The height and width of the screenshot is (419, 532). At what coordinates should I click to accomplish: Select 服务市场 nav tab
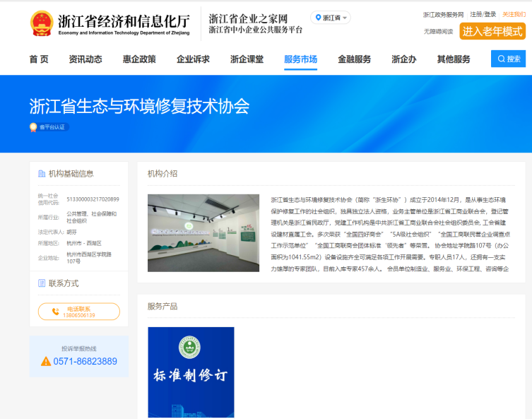point(300,59)
